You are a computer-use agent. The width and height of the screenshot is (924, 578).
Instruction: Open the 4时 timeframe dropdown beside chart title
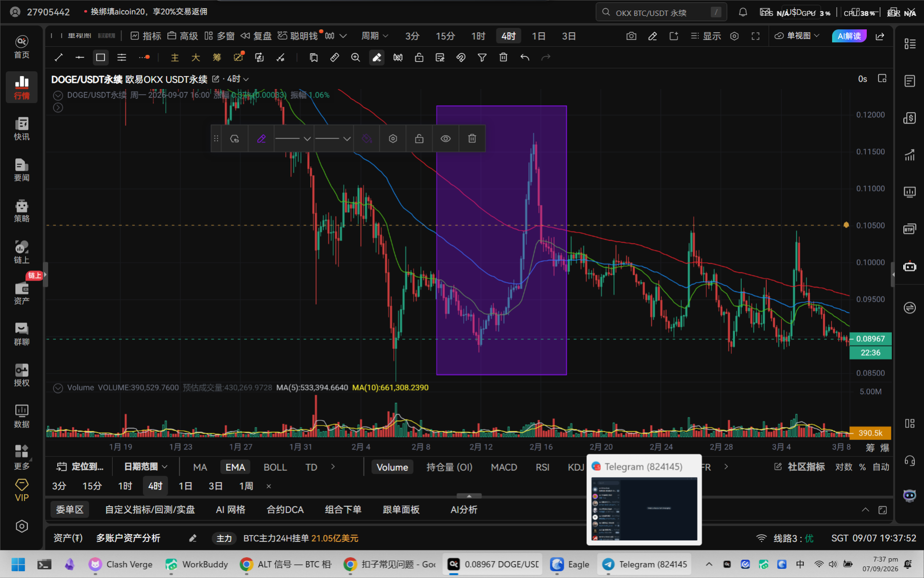click(238, 79)
